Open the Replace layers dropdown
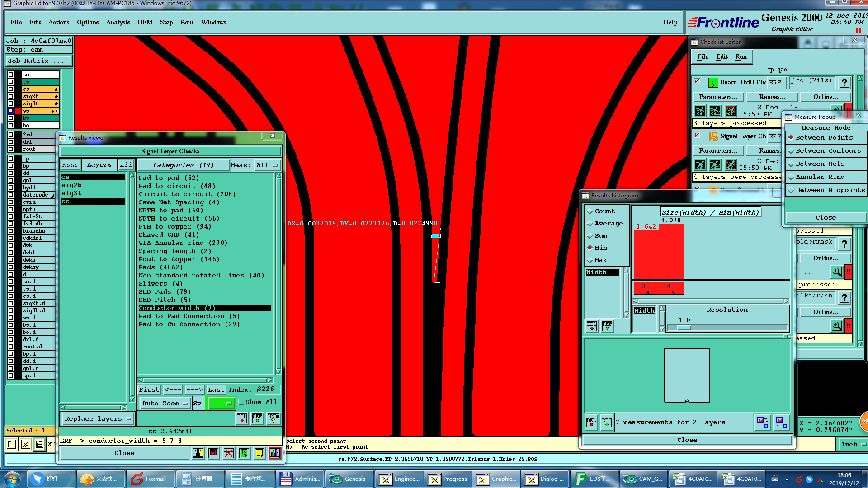The image size is (868, 488). pos(97,419)
